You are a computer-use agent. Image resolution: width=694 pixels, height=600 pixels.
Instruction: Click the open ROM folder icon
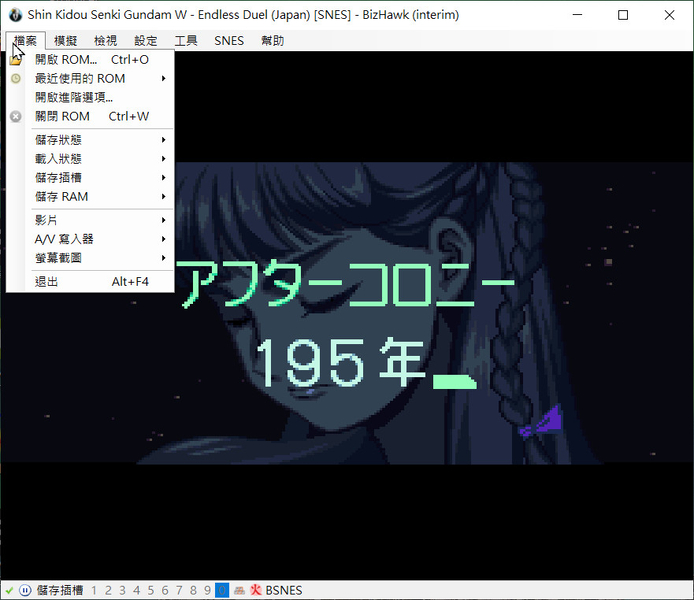tap(15, 60)
